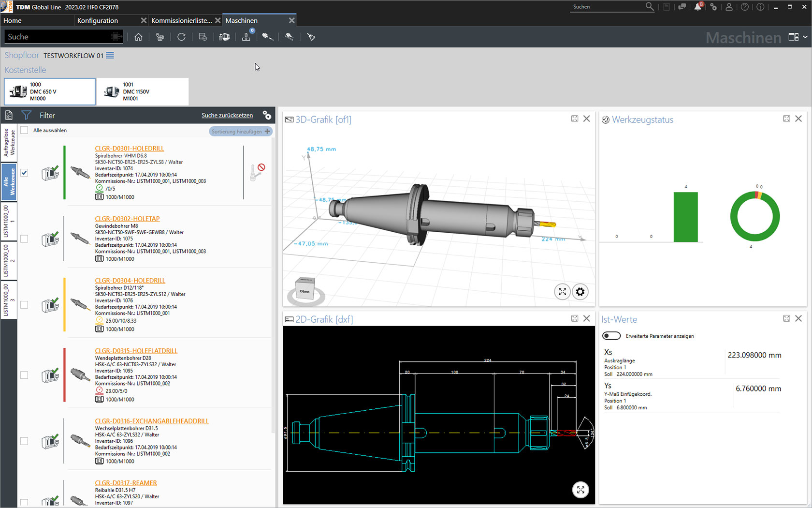
Task: Click the funnel Filter icon
Action: 27,115
